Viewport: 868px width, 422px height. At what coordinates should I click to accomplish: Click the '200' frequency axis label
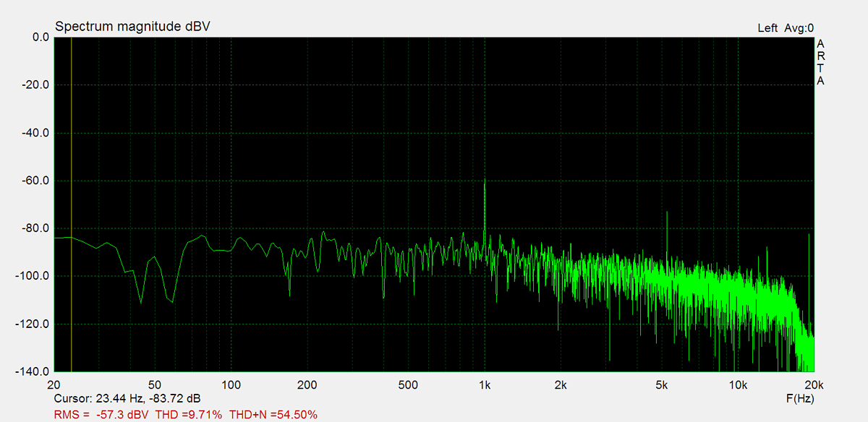307,384
